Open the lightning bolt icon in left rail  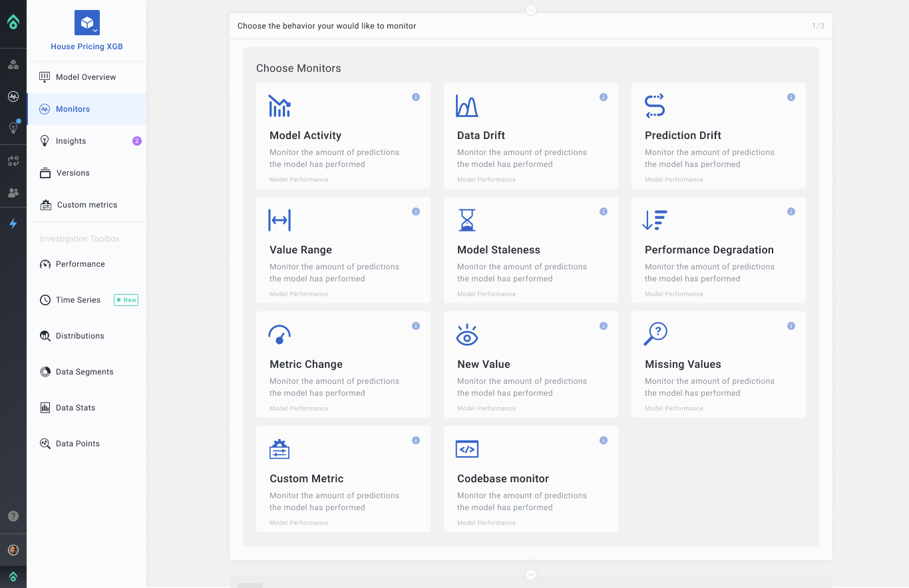click(x=13, y=224)
